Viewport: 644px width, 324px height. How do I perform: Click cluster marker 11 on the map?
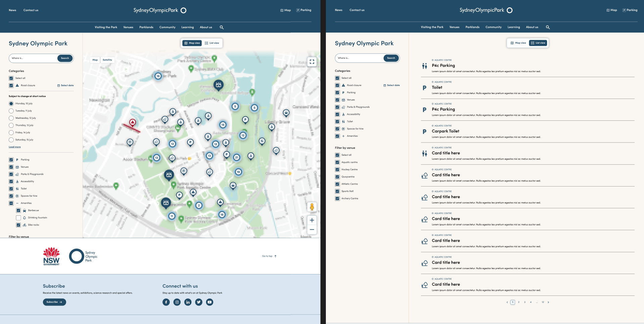pos(172,216)
